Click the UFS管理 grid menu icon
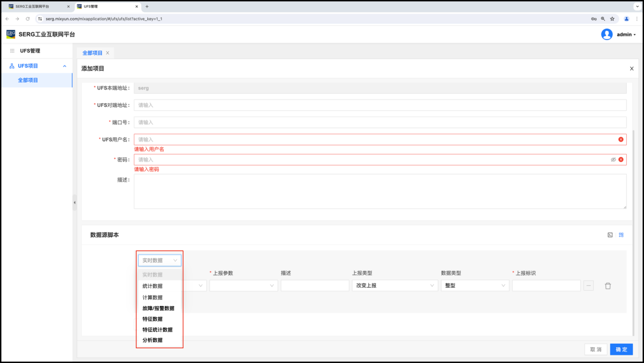The width and height of the screenshot is (644, 363). pos(12,51)
